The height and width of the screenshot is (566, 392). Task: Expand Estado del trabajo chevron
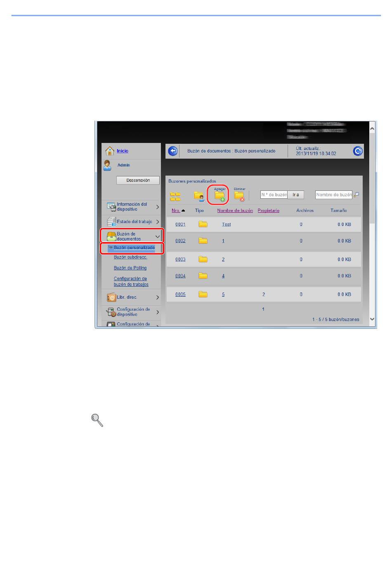point(157,222)
